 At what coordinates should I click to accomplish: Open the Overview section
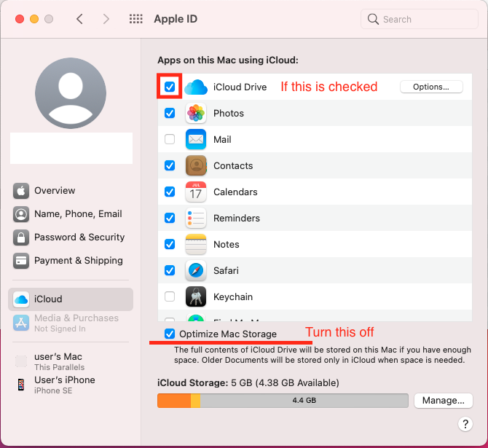tap(71, 191)
